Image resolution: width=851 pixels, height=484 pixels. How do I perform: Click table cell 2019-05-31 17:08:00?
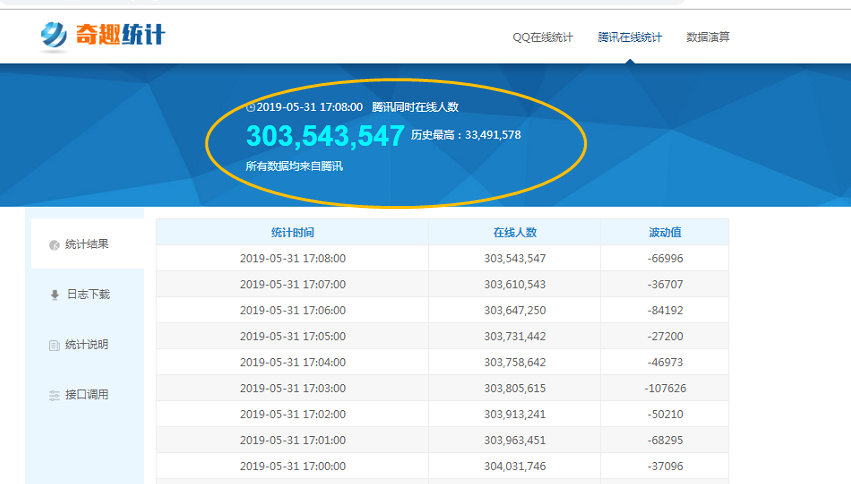click(x=293, y=258)
